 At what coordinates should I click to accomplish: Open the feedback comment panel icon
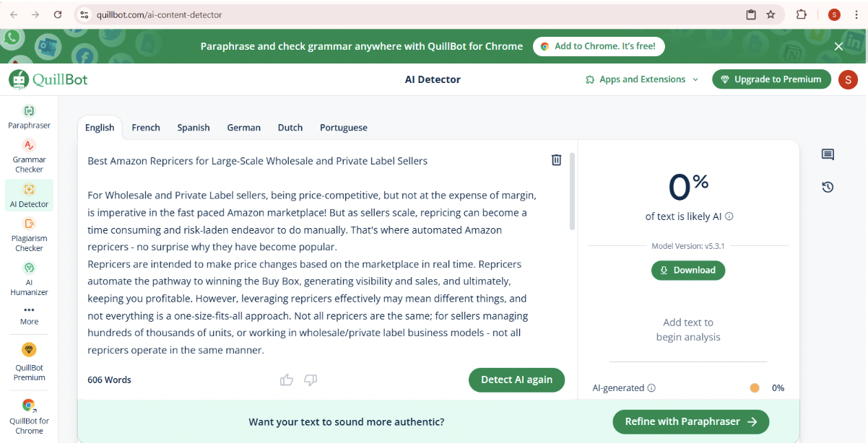click(828, 154)
